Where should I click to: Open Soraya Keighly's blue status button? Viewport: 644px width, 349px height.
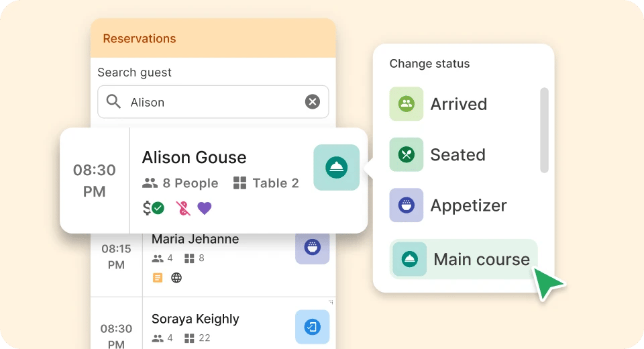[312, 328]
